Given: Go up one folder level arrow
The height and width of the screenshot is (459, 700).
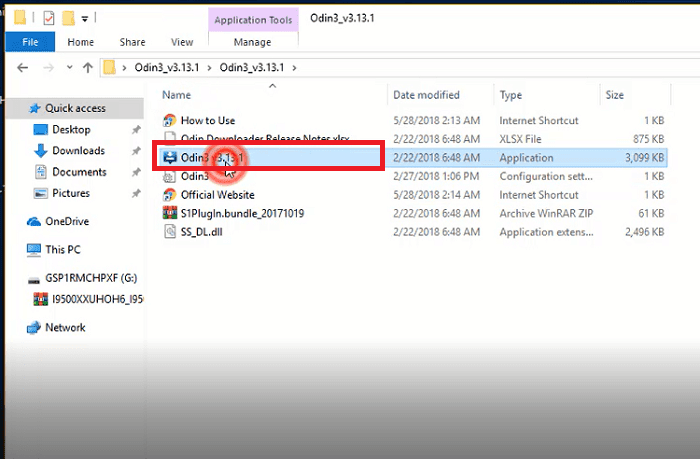Looking at the screenshot, I should tap(88, 67).
